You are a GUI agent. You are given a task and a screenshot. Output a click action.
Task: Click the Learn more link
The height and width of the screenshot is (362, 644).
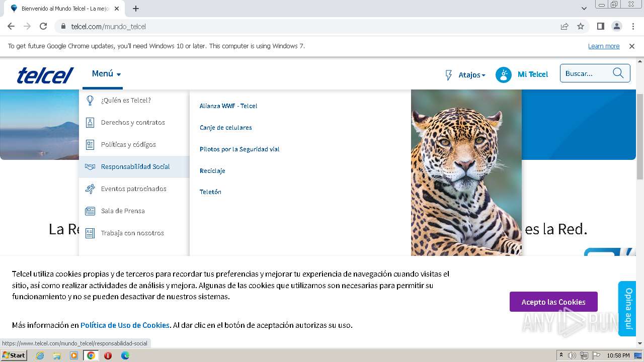coord(604,46)
